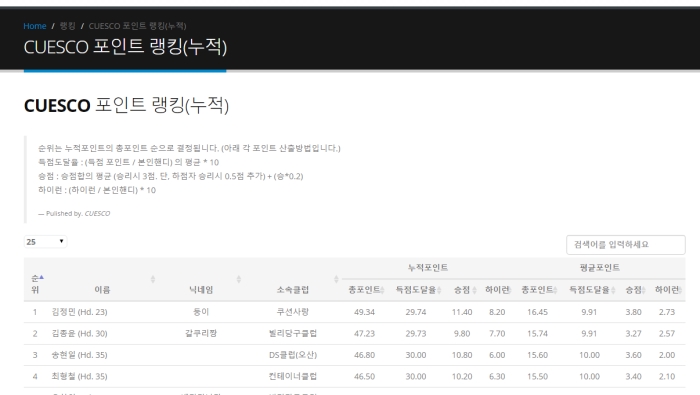Sort by 누적포인트 총포인트 column
The height and width of the screenshot is (395, 700).
[366, 290]
